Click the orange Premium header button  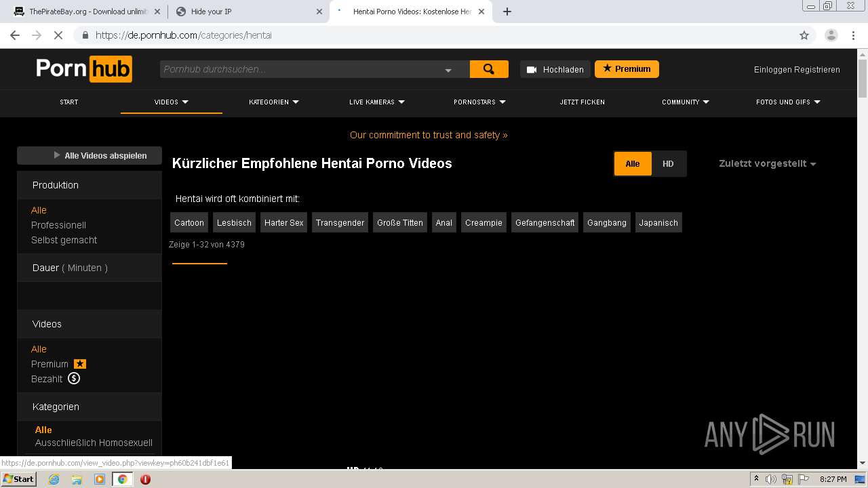pyautogui.click(x=627, y=69)
